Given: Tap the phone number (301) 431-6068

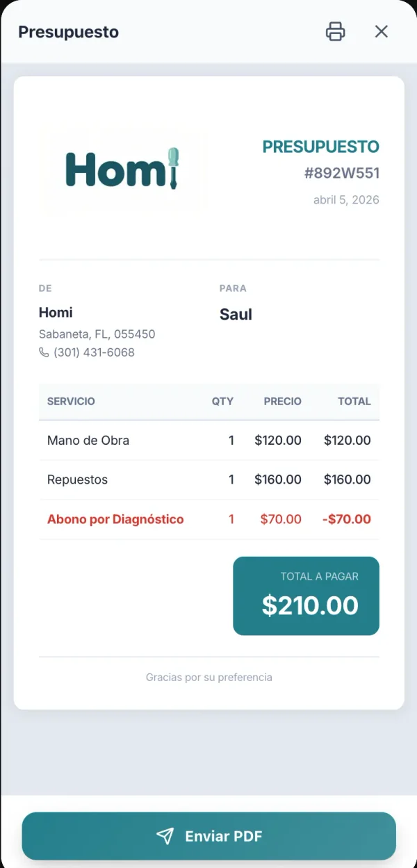Looking at the screenshot, I should 94,352.
